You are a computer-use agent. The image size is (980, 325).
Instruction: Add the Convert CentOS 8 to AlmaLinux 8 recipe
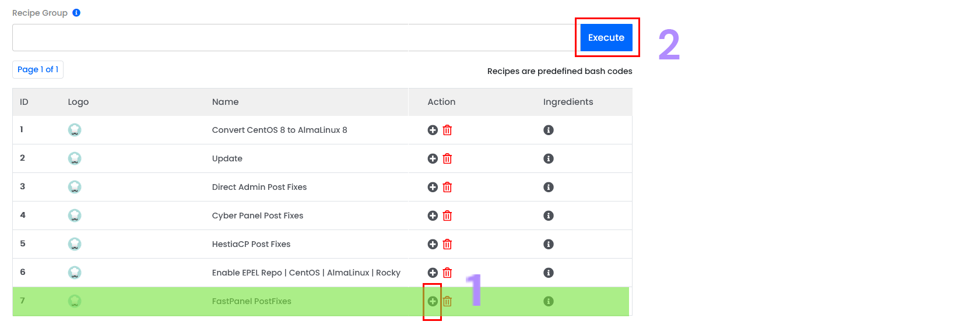[x=433, y=130]
